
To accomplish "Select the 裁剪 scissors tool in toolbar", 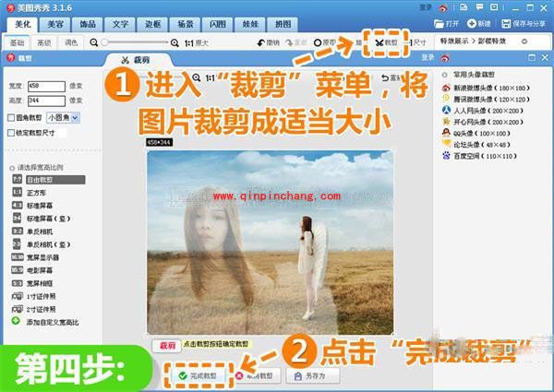I will (386, 42).
